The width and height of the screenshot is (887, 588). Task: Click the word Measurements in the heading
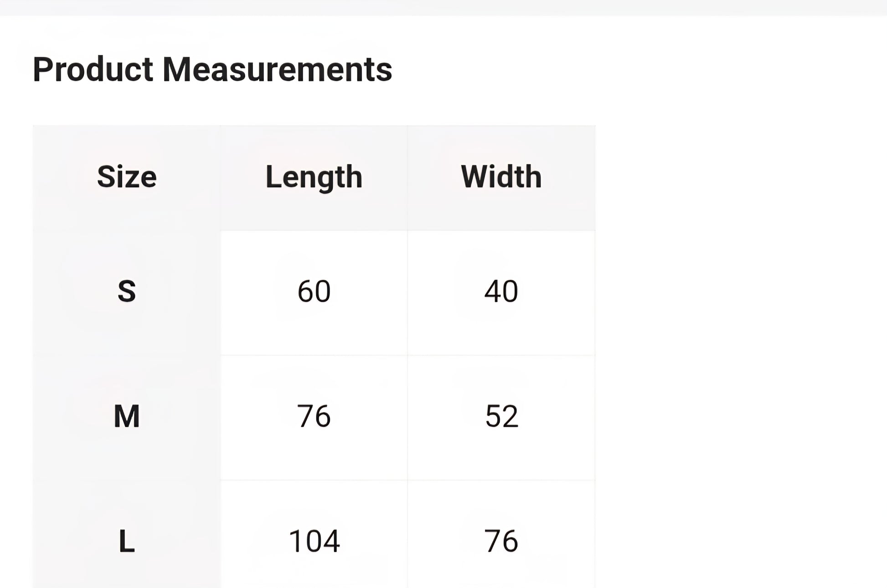pos(277,70)
